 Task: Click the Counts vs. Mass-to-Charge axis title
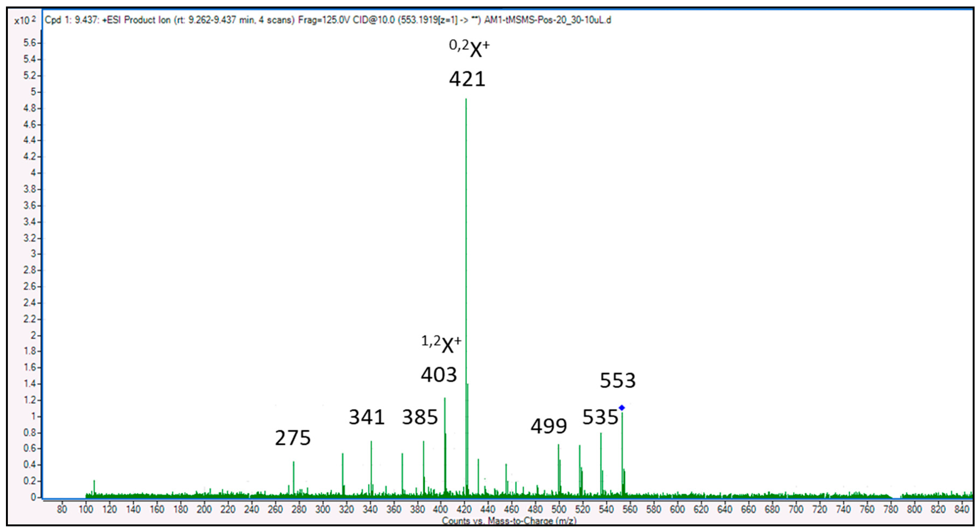pos(509,520)
